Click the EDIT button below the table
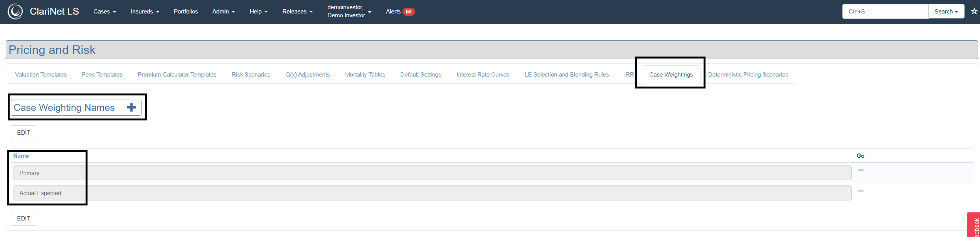Viewport: 980px width, 237px height. pos(24,219)
